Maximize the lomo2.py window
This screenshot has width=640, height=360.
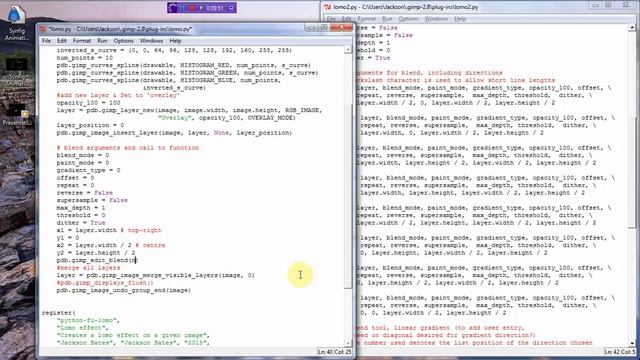pos(608,5)
